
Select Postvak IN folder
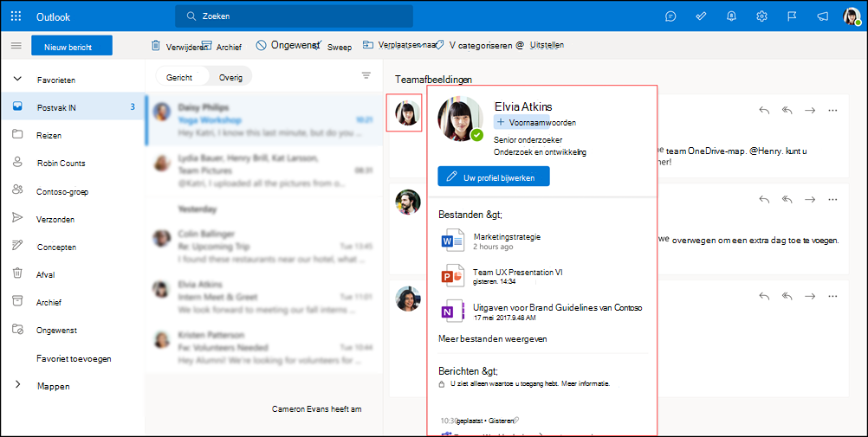click(x=73, y=108)
